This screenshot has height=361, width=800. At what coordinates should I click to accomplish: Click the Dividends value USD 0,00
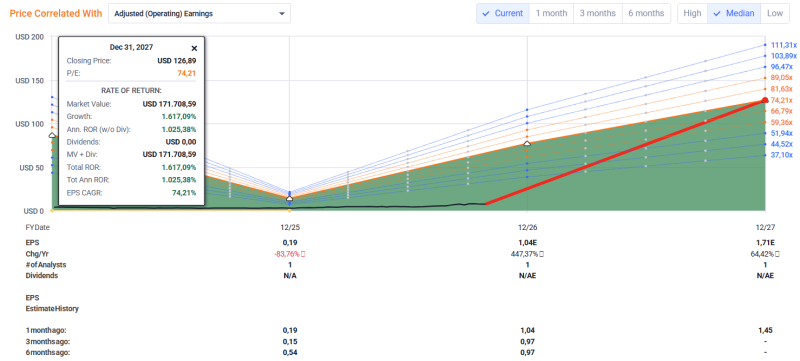[181, 142]
